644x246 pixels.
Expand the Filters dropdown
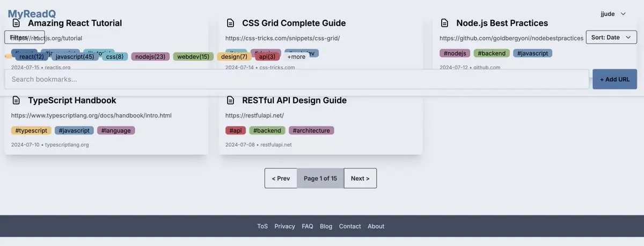(24, 37)
